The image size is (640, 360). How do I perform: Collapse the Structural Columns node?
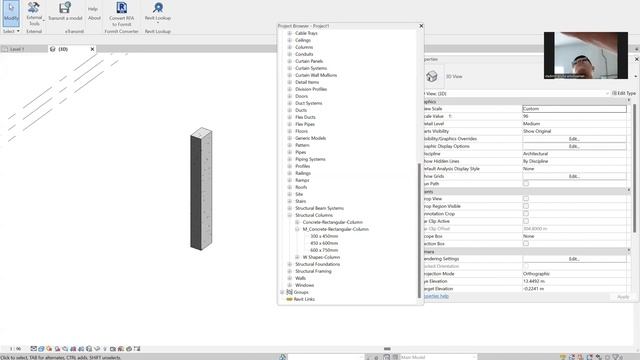point(290,215)
